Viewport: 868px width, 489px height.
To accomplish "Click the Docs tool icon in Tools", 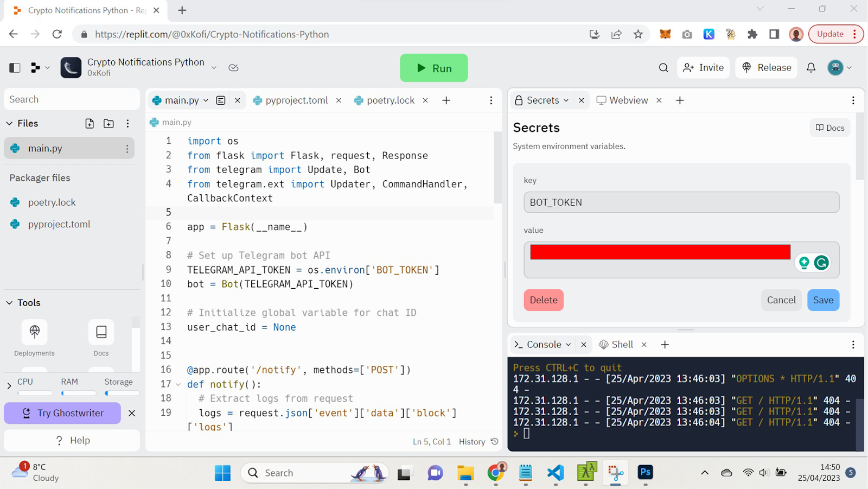I will click(x=101, y=332).
